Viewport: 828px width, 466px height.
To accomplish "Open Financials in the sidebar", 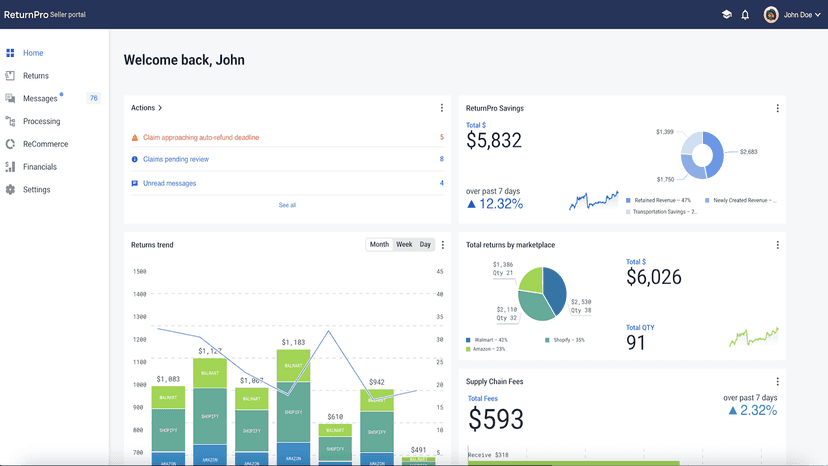I will [x=40, y=166].
